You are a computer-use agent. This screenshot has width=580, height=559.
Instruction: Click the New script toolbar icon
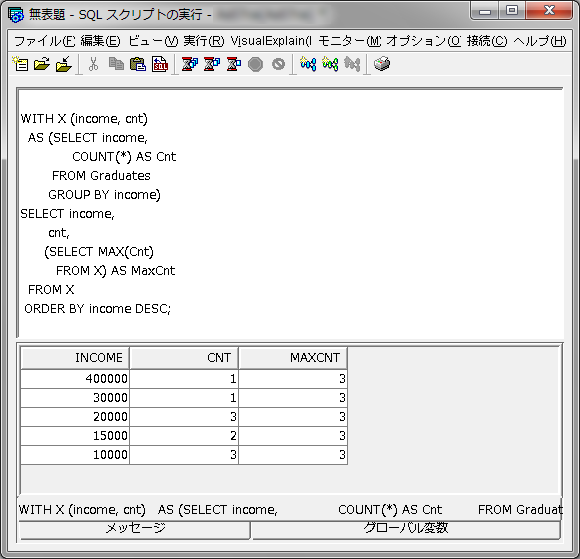pos(20,64)
